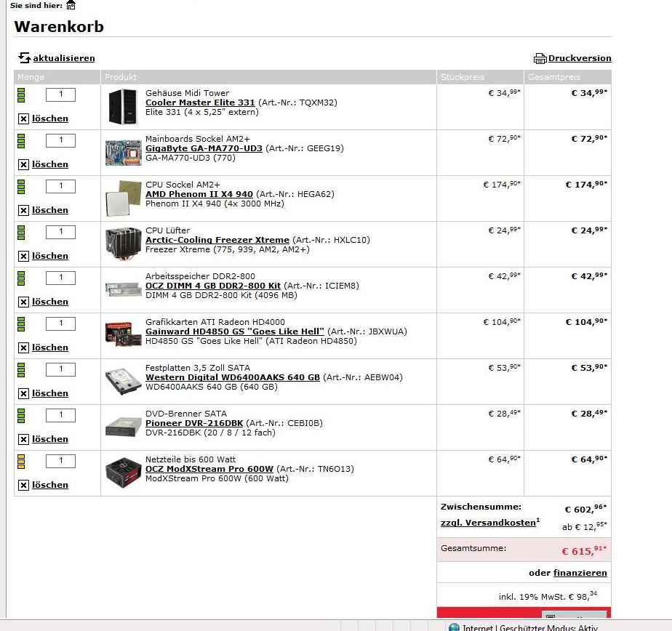Open the Pioneer DVD burner thumbnail
Screen dimensions: 672x631
[x=124, y=427]
